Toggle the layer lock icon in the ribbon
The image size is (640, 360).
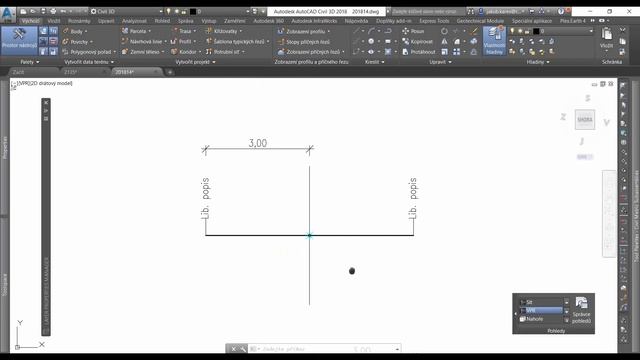(x=527, y=31)
